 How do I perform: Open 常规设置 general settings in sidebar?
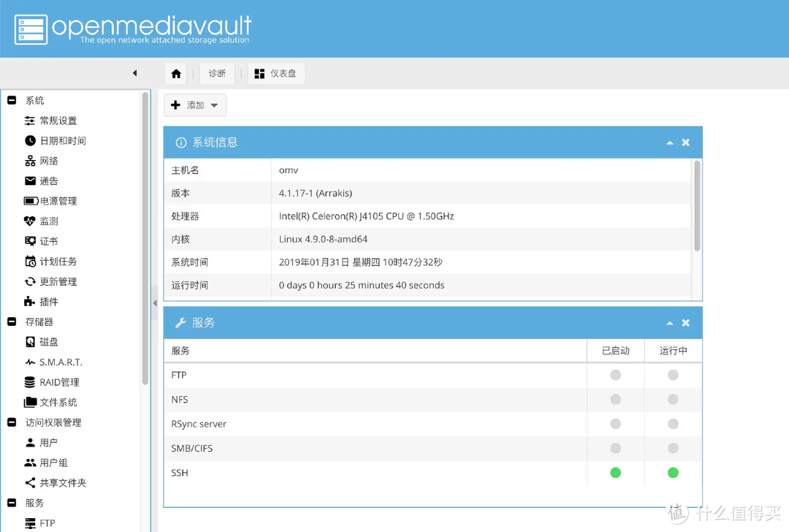[58, 121]
